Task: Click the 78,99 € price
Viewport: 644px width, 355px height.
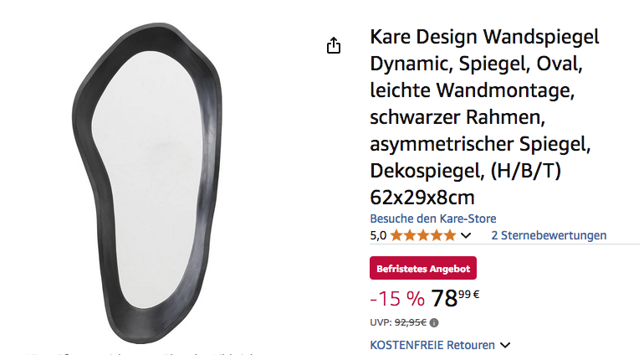Action: pos(455,298)
